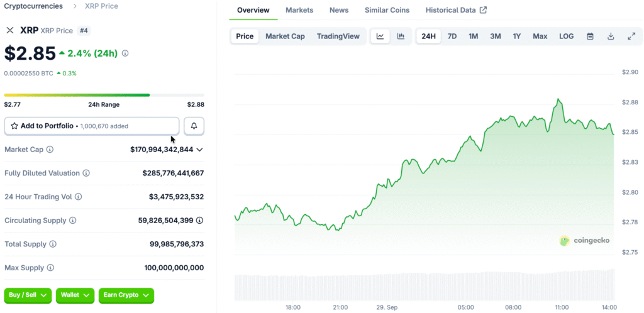Viewport: 644px width, 313px height.
Task: Click the volume bars under chart
Action: coord(425,285)
